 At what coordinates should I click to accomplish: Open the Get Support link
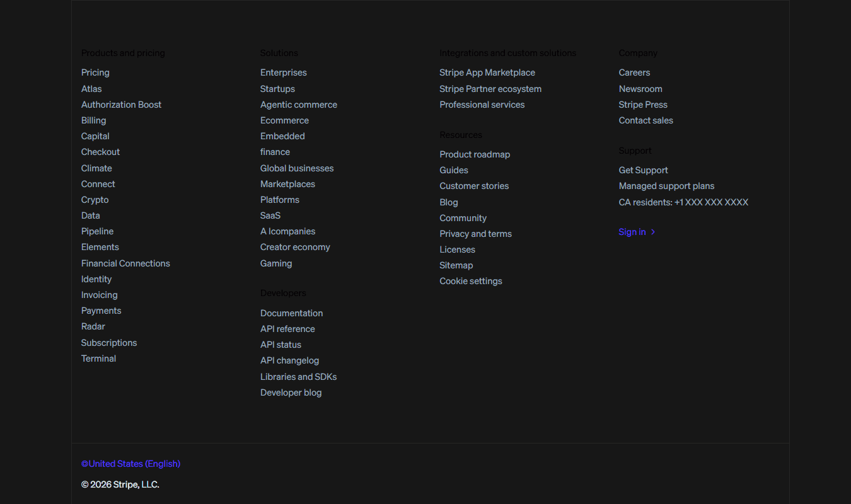click(x=643, y=170)
